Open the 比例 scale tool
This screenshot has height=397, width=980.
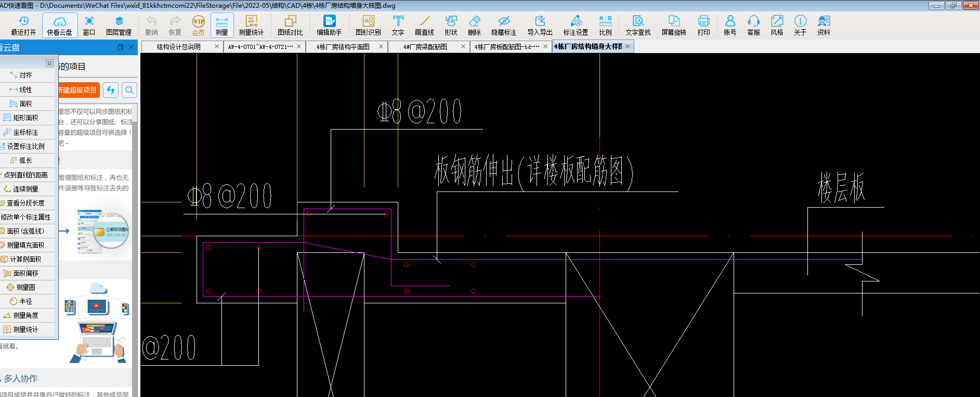coord(606,25)
